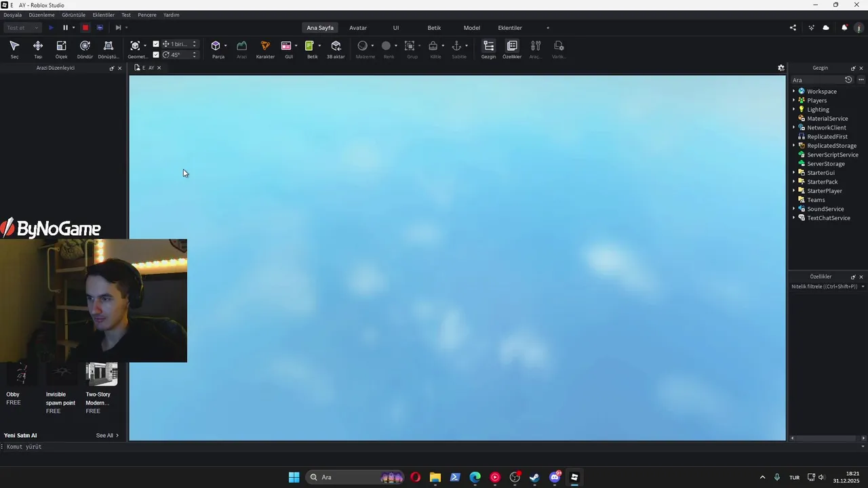The height and width of the screenshot is (488, 868).
Task: Open Discord from the taskbar
Action: coord(555,477)
